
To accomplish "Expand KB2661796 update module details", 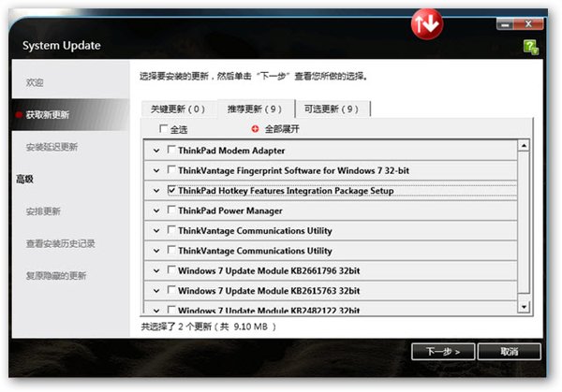I will pyautogui.click(x=156, y=271).
